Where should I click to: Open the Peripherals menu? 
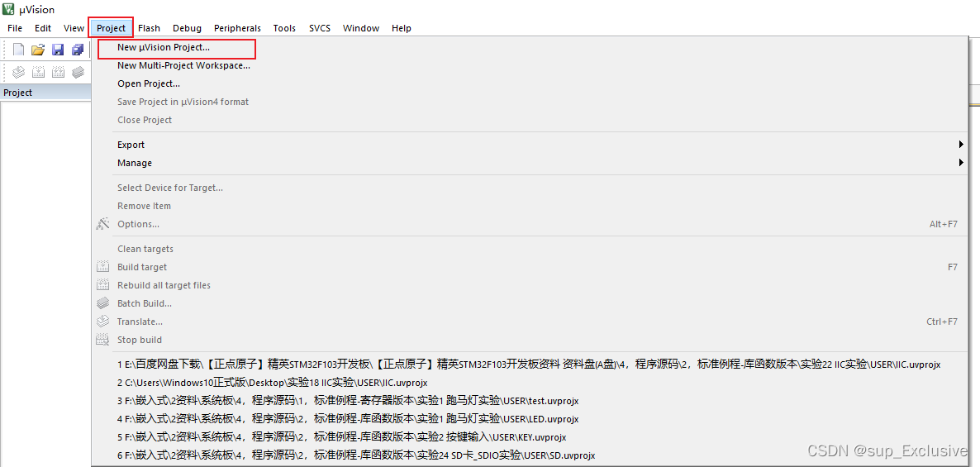[237, 28]
